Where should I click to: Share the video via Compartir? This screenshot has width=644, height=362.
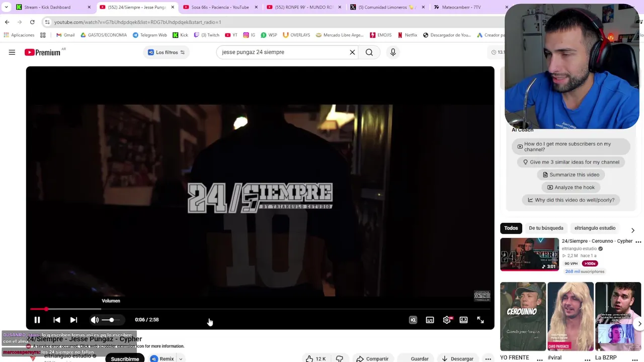373,358
